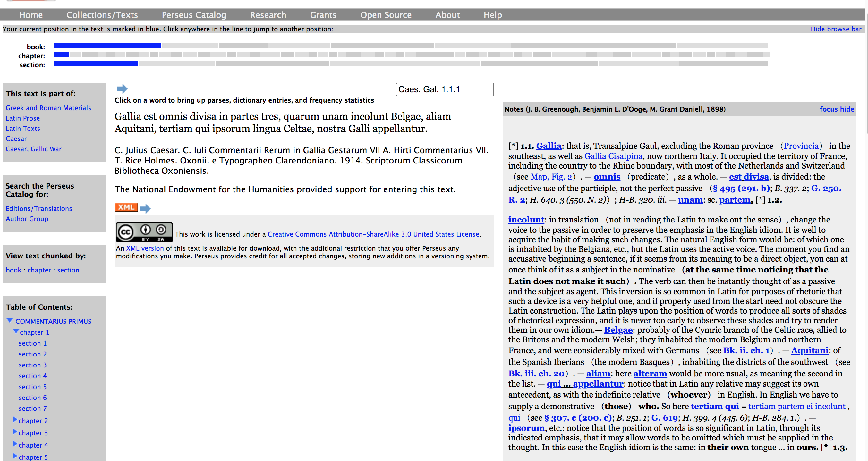Click the orange XML icon

point(126,207)
